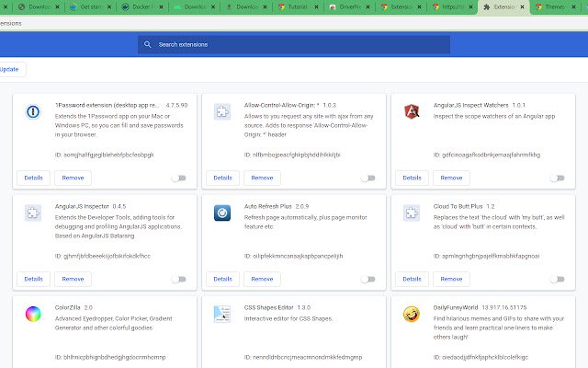The image size is (588, 368).
Task: Open Details for AngularJS Inspect Watchers
Action: (412, 178)
